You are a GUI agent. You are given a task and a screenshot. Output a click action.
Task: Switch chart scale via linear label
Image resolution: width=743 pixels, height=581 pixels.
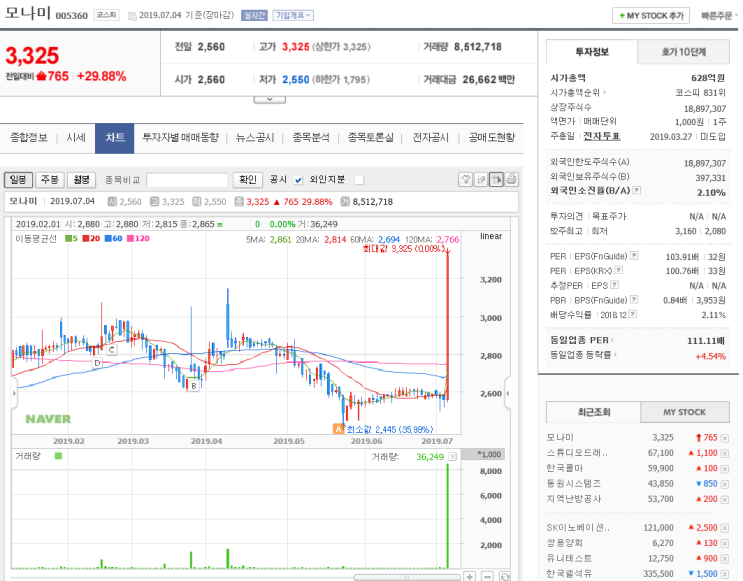click(x=491, y=236)
